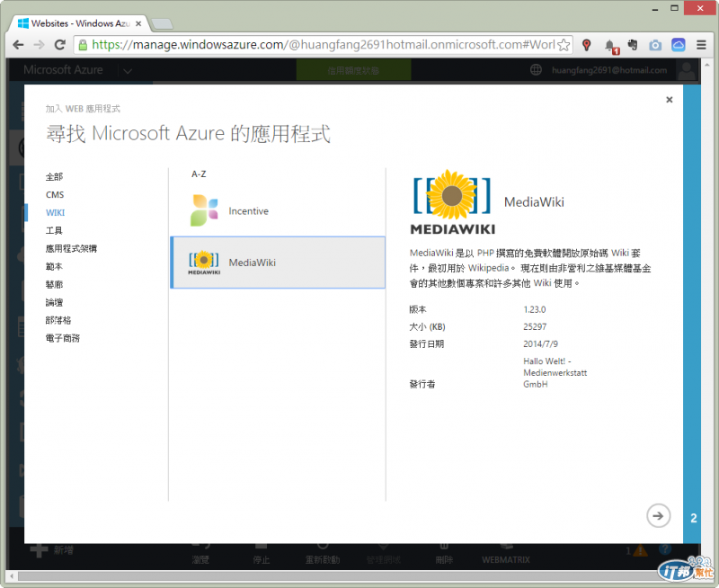Click the A-Z sort label
This screenshot has height=588, width=719.
point(199,174)
